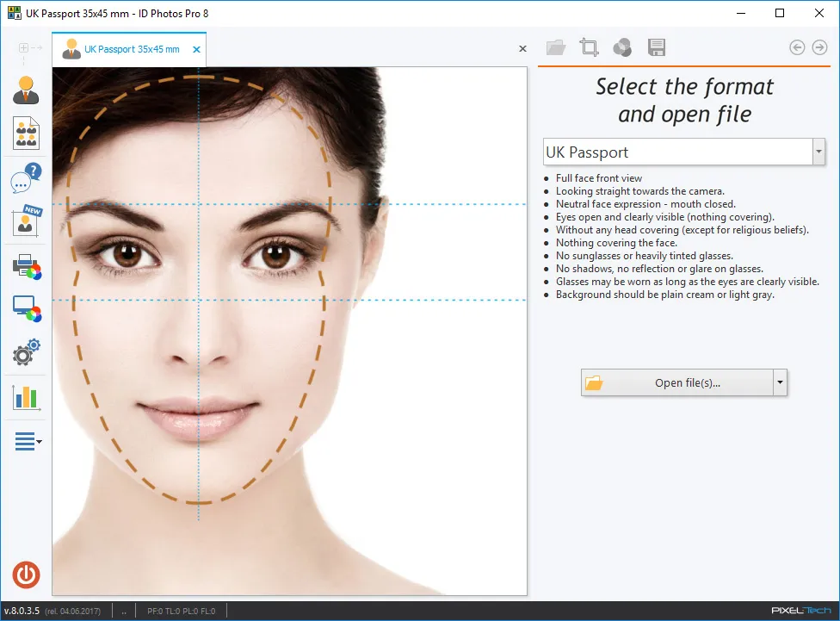This screenshot has width=840, height=621.
Task: Open the color adjustment tool
Action: point(623,47)
